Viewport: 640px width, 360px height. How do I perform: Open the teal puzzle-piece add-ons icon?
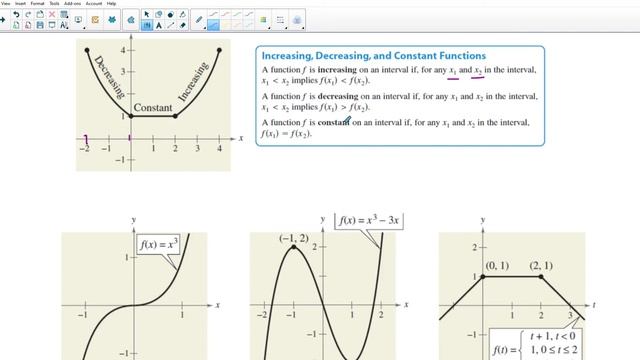(112, 20)
